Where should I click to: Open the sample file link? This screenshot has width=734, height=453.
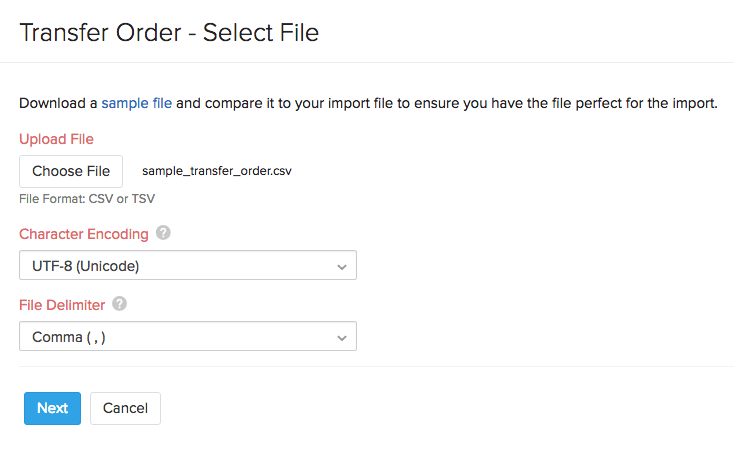click(137, 103)
